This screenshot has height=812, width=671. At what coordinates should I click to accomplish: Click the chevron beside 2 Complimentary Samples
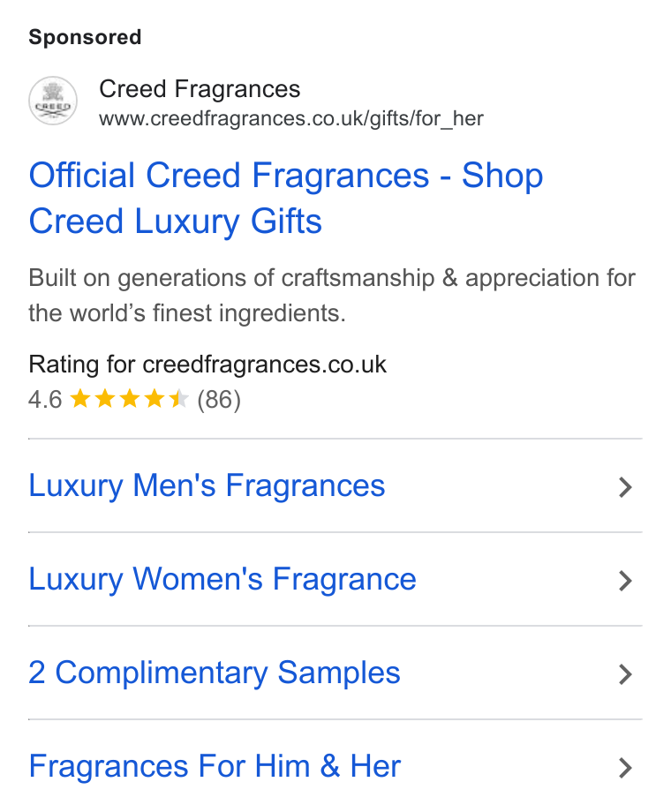625,674
